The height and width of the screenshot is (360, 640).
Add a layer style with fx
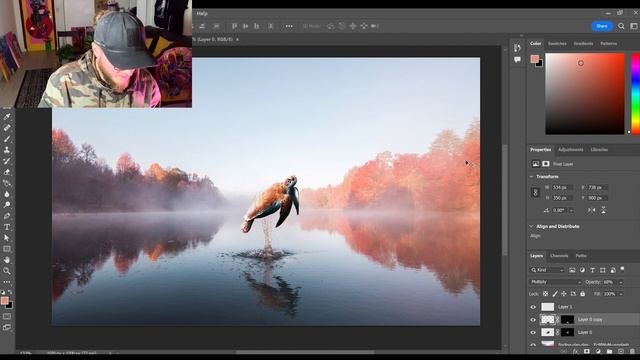point(575,351)
